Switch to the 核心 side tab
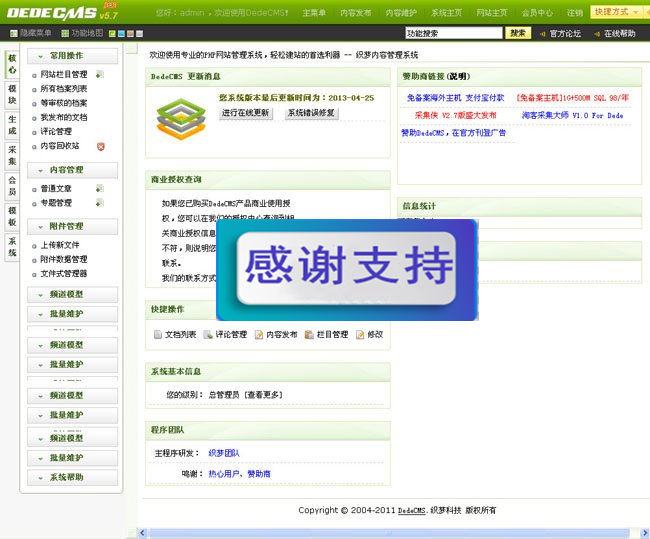 click(12, 64)
